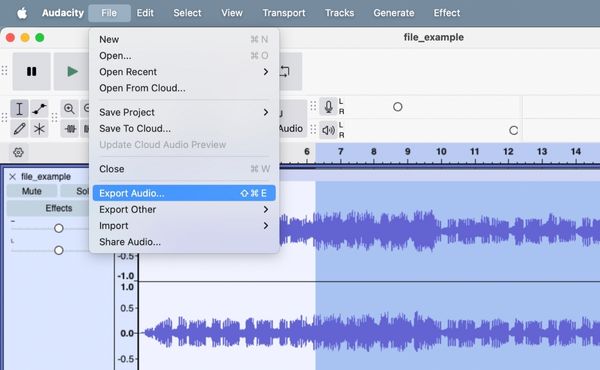The width and height of the screenshot is (600, 370).
Task: Grab the recording meter toolbar drag handle
Action: click(313, 106)
